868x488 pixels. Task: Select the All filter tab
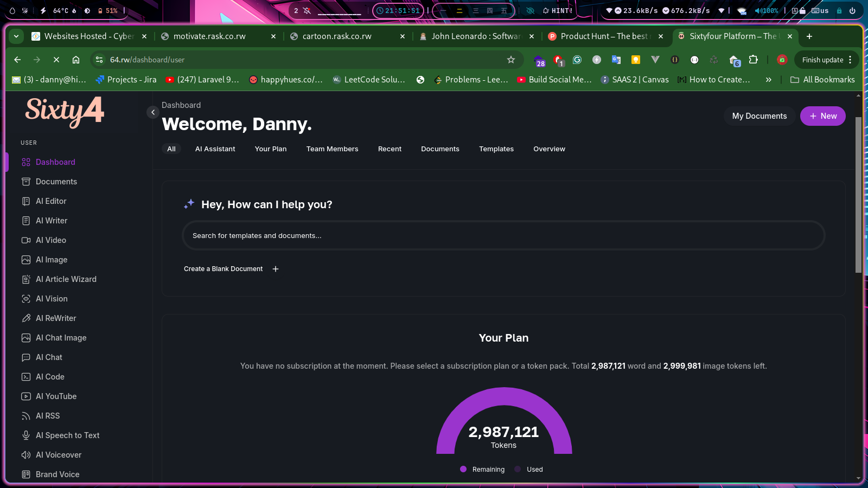[x=171, y=149]
